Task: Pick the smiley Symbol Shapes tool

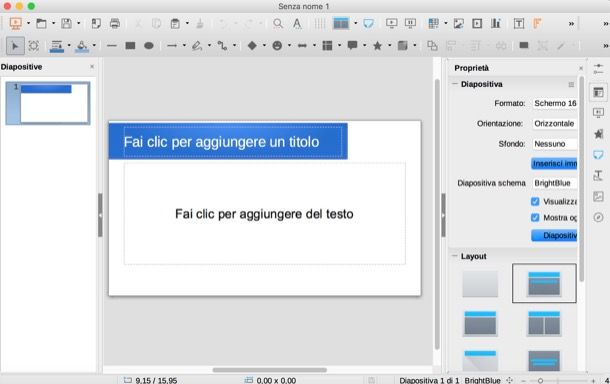Action: (x=277, y=46)
